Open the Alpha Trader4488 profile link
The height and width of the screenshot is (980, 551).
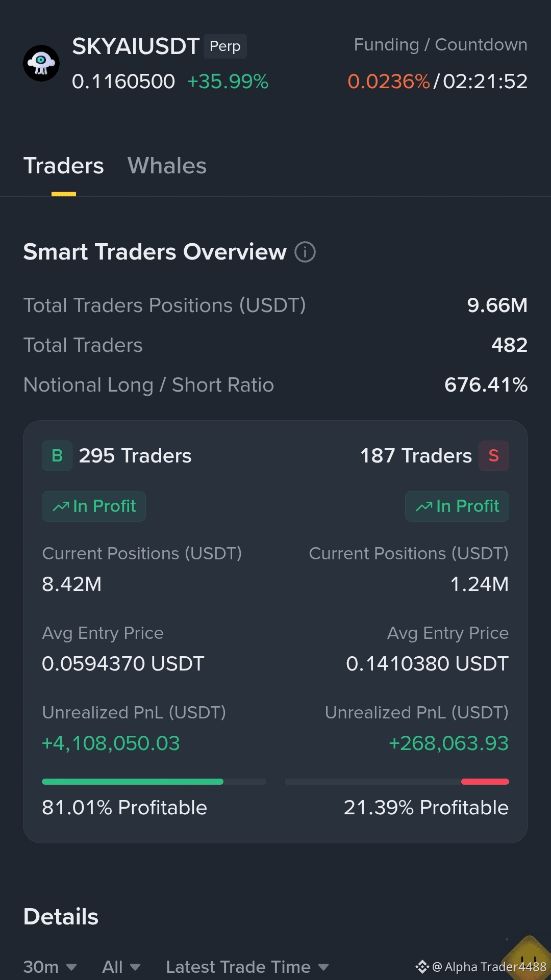coord(489,967)
